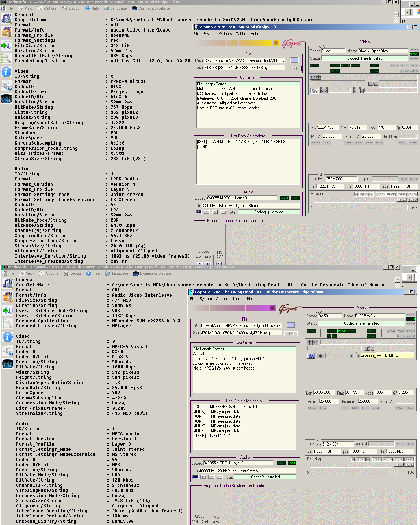Viewport: 420px width, 525px height.
Task: Click the stacked-documents icon in the 25MillionPounds MediaInfo sidebar
Action: click(7, 85)
